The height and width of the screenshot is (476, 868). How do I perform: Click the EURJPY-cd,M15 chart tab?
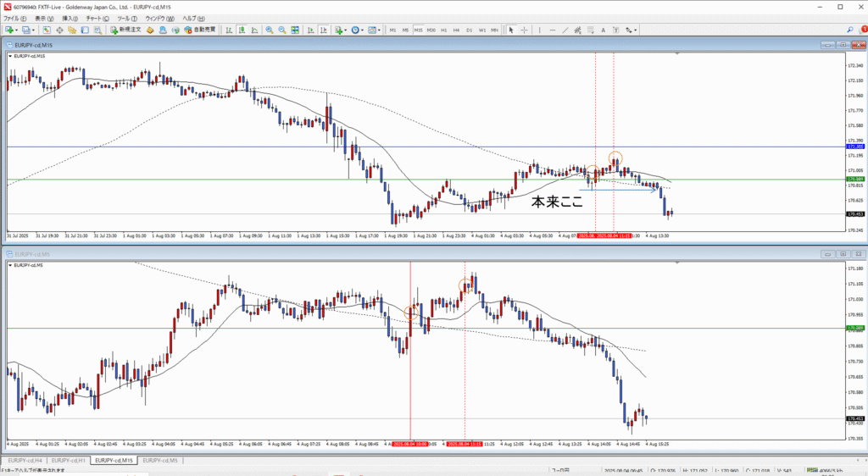coord(114,460)
